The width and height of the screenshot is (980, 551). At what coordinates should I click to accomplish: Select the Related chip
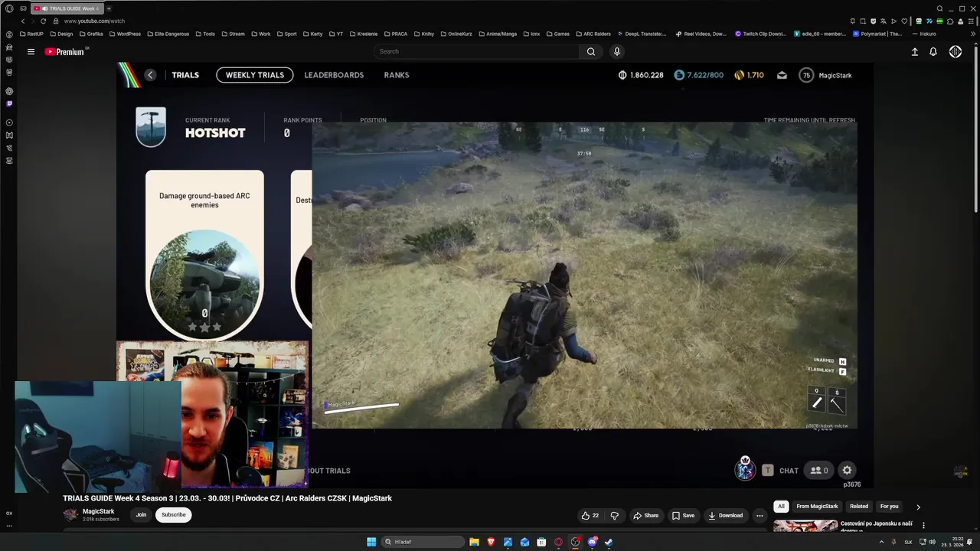click(859, 506)
